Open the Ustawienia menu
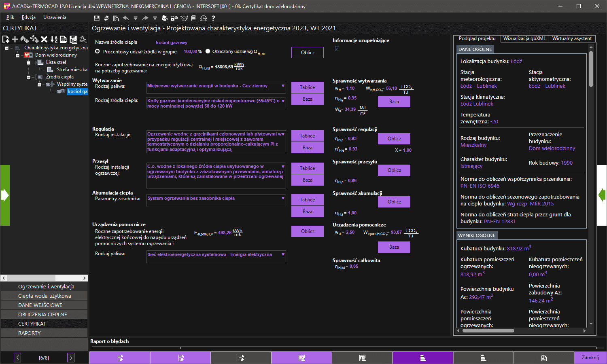This screenshot has height=364, width=607. pos(55,17)
